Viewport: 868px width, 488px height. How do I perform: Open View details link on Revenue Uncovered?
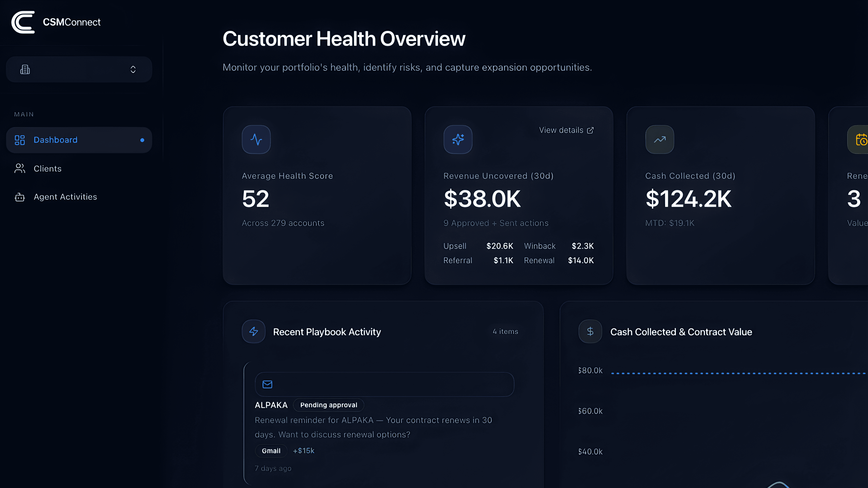(x=566, y=130)
